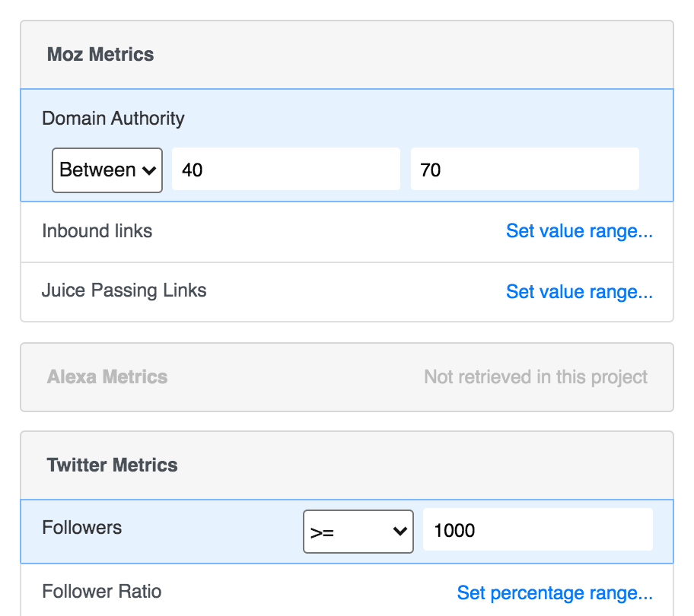Screen dimensions: 694x616
Task: Click the Twitter Metrics section header
Action: (113, 465)
